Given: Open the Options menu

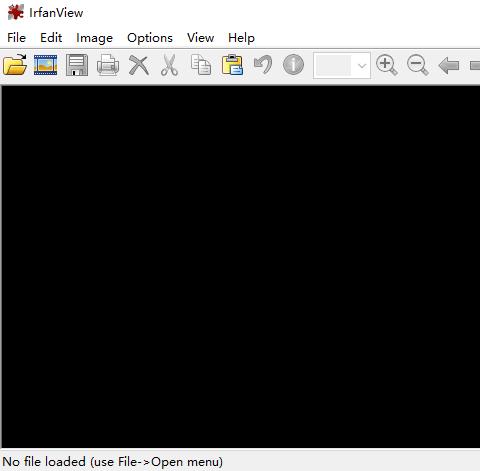Looking at the screenshot, I should [150, 38].
